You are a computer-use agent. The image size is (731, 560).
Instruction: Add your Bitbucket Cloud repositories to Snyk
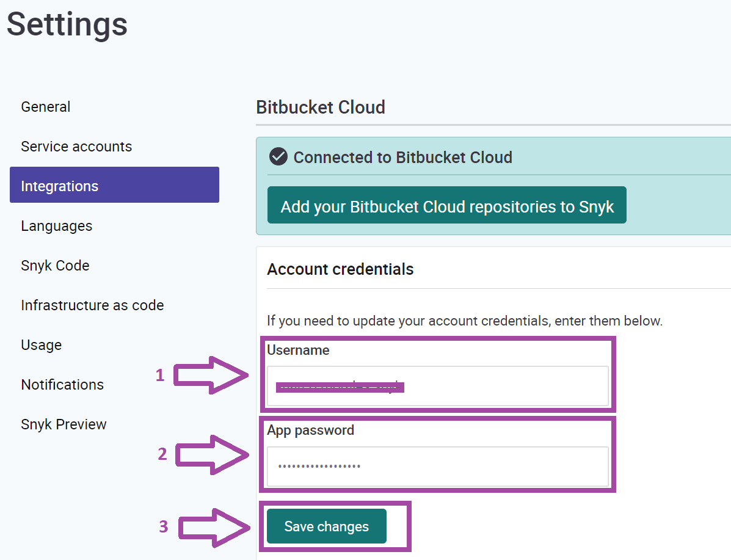click(x=446, y=206)
